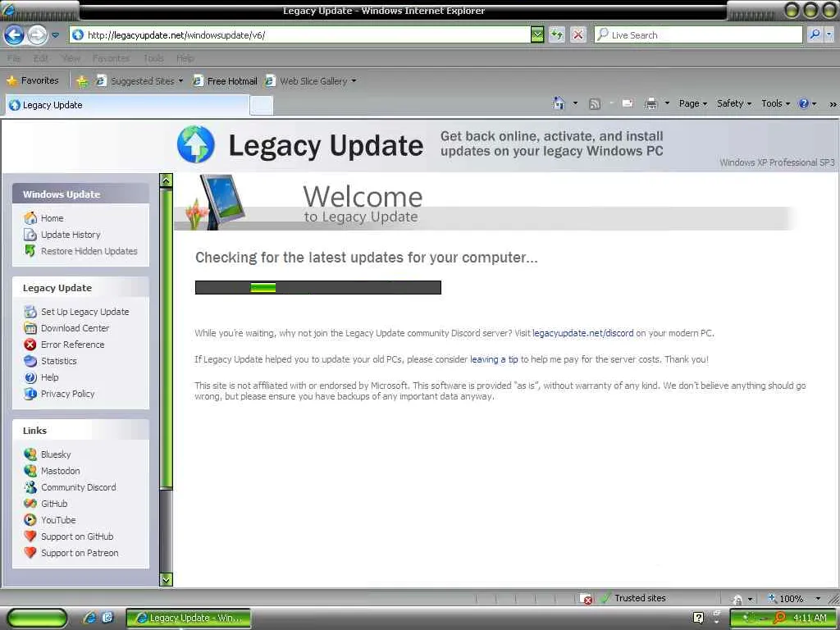The width and height of the screenshot is (840, 630).
Task: Open the View menu
Action: (71, 58)
